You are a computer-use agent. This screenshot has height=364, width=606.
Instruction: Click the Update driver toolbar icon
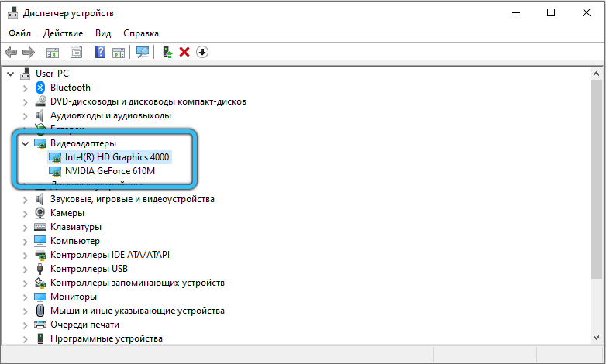(x=167, y=52)
